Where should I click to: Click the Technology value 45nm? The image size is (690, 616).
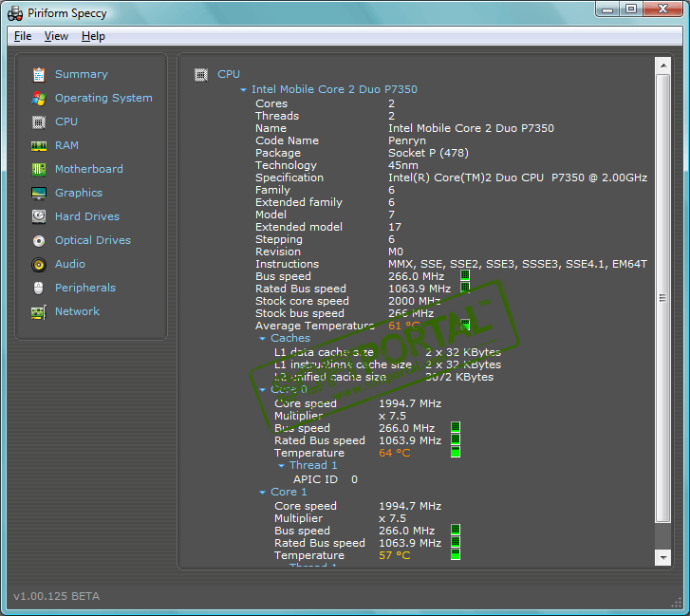[403, 165]
